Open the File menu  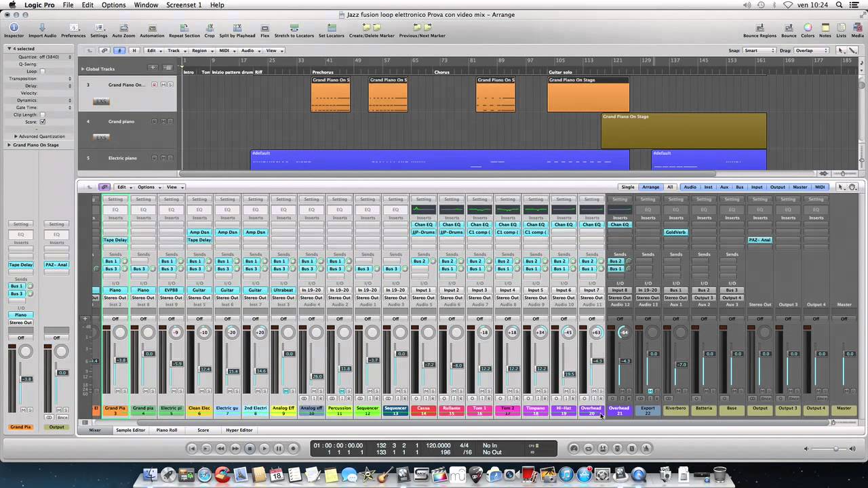[68, 5]
